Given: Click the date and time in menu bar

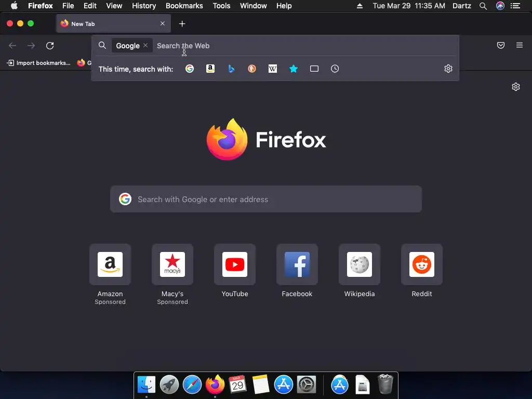Looking at the screenshot, I should [409, 6].
